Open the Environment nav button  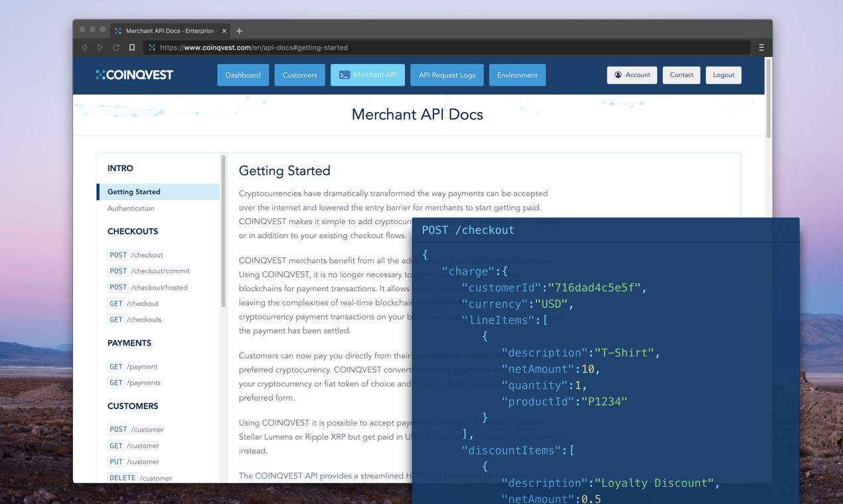coord(517,75)
